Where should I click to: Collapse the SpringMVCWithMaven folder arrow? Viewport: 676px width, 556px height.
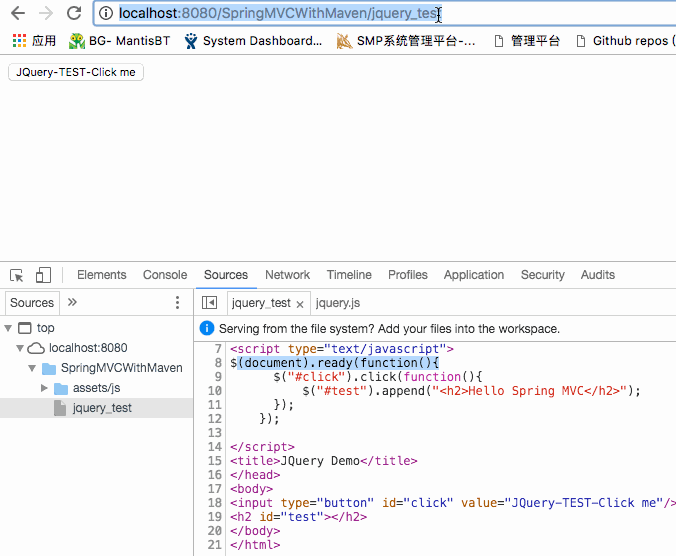click(x=32, y=368)
